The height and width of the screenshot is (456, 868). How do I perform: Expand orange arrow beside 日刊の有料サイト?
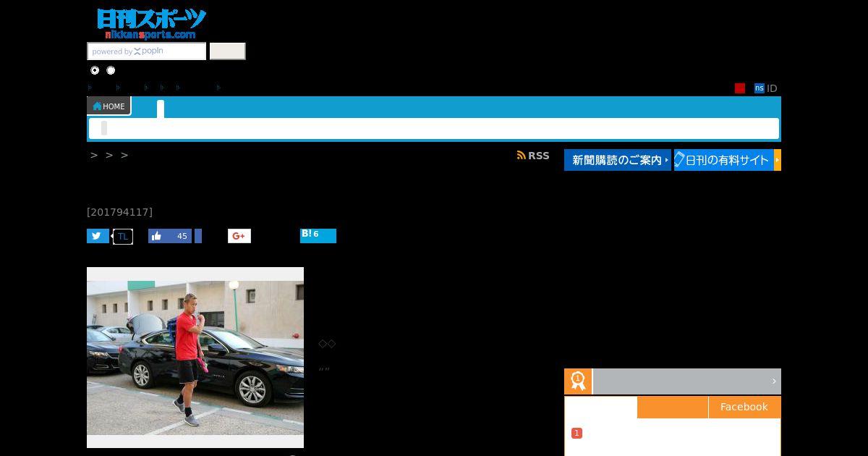778,160
